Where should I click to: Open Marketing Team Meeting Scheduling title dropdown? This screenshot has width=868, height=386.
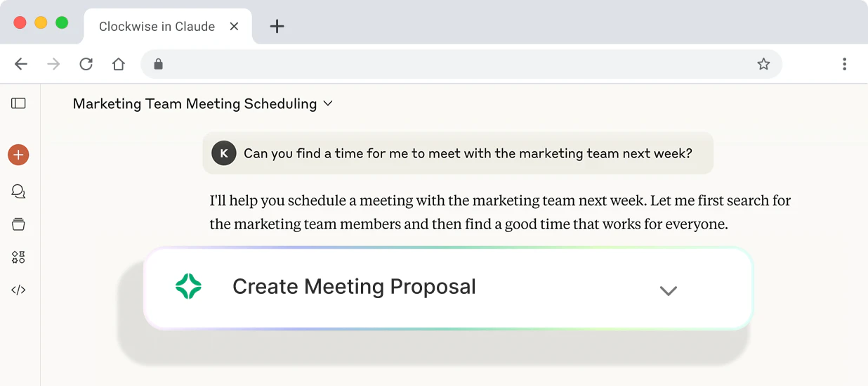(327, 104)
